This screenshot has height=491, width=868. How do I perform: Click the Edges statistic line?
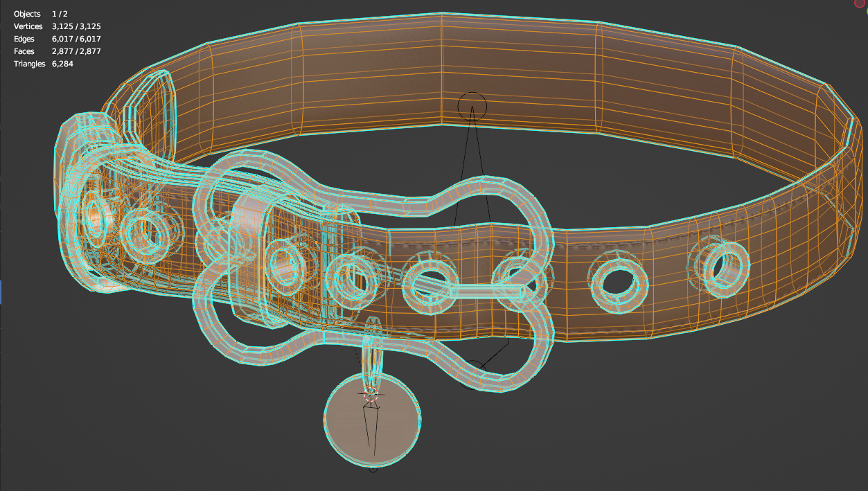click(57, 39)
